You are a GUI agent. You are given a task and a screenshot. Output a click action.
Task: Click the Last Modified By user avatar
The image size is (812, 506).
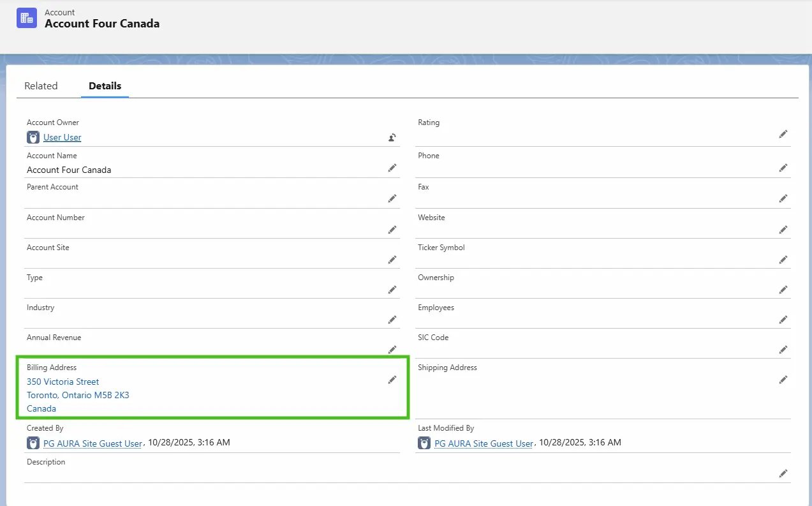tap(424, 443)
